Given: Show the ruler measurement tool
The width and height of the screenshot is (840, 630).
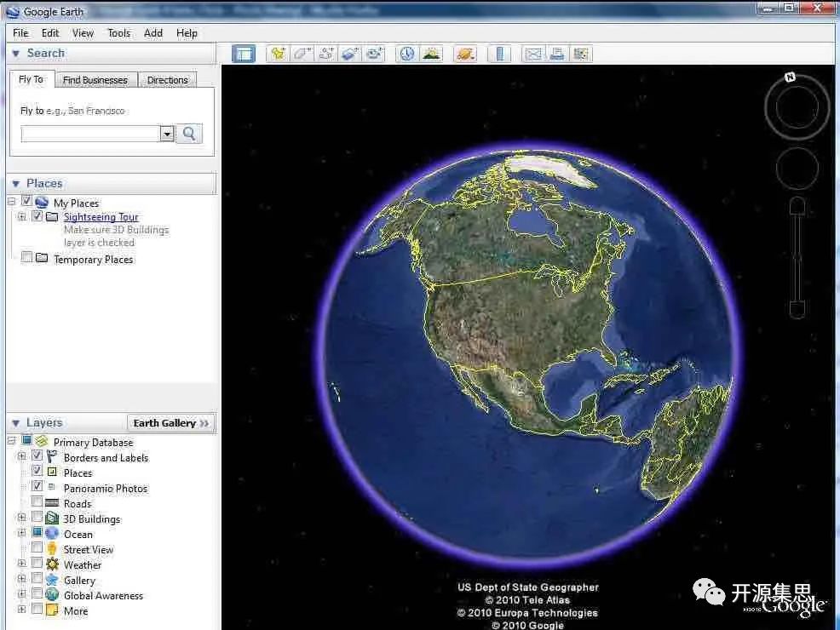Looking at the screenshot, I should point(499,54).
